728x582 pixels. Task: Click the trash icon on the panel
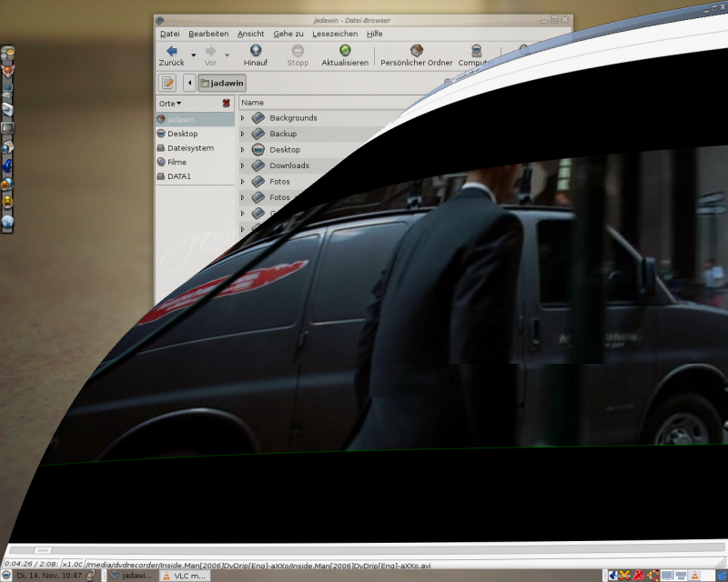[x=723, y=576]
